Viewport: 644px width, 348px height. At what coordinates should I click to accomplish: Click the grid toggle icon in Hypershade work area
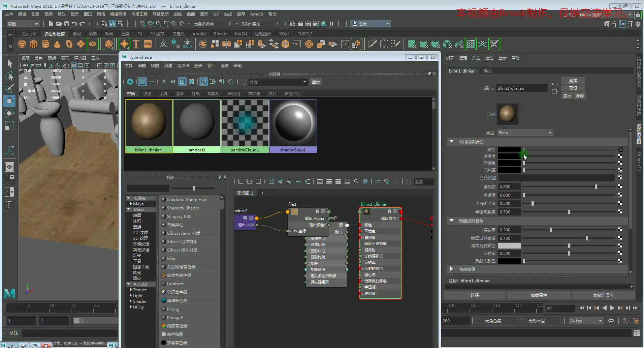coord(378,181)
